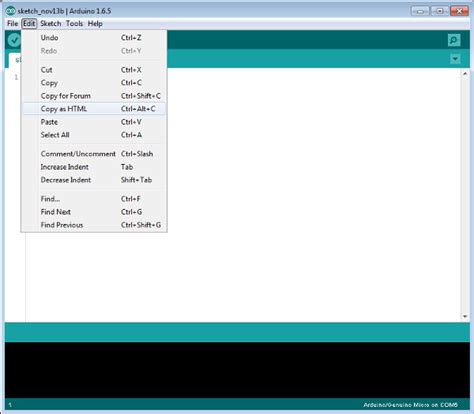The image size is (474, 414).
Task: Open the File menu
Action: (x=12, y=24)
